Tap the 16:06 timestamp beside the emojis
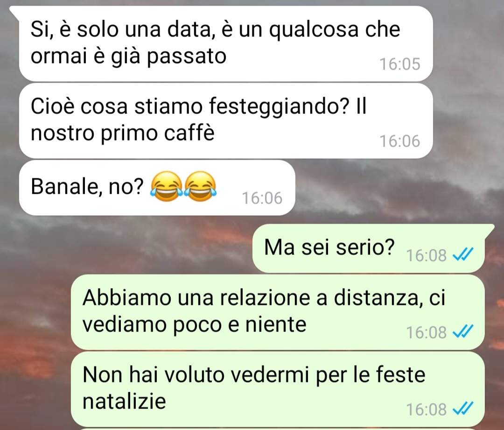The width and height of the screenshot is (504, 430). coord(262,198)
